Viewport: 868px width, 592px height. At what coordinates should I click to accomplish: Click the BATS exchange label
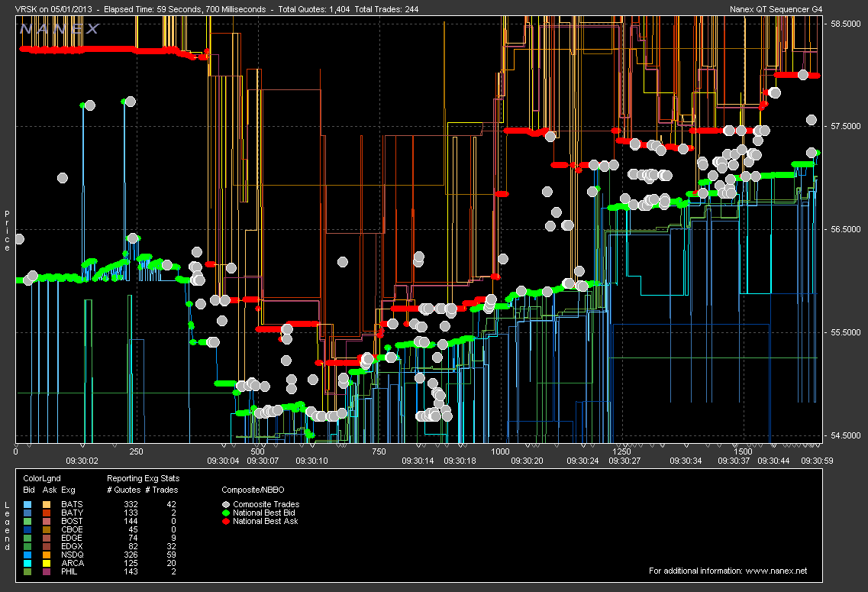coord(72,504)
